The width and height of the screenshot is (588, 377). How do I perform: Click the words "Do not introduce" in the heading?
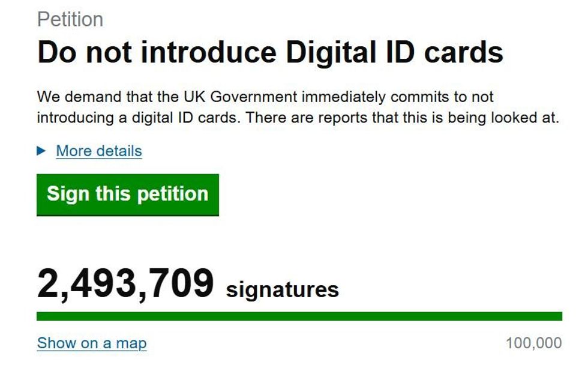pos(157,53)
